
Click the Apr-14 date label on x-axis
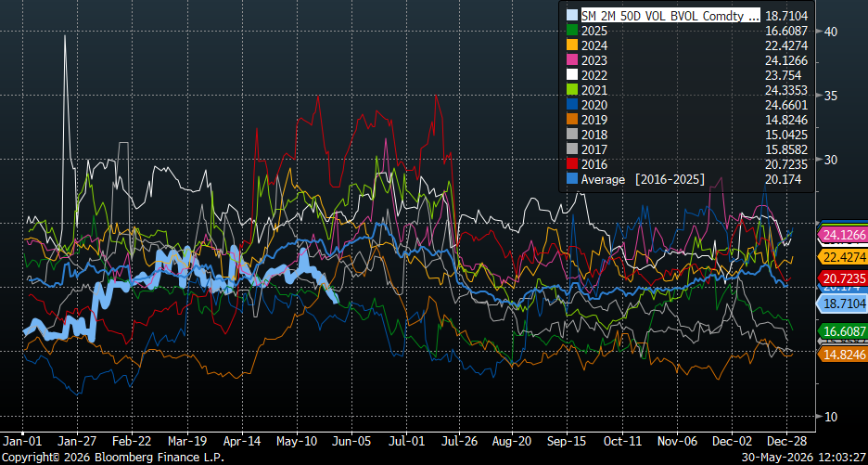coord(242,440)
